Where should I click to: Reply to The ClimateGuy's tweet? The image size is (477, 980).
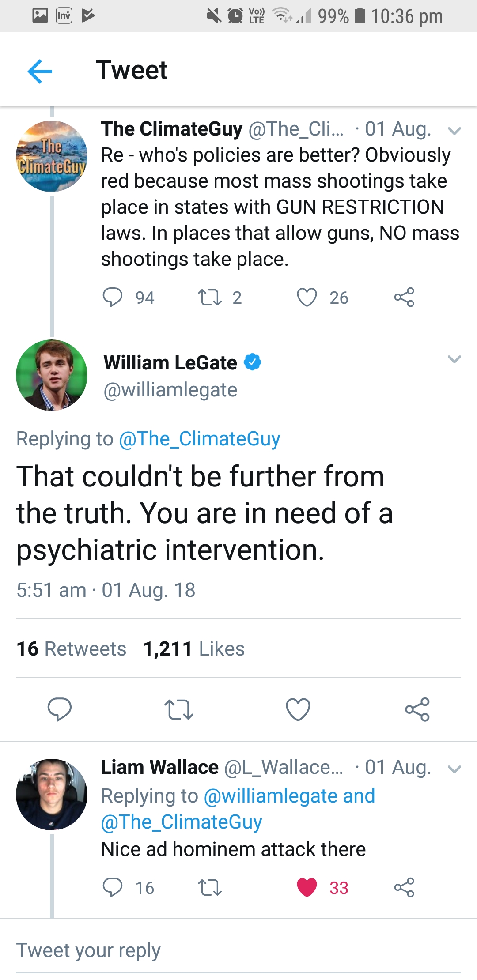point(113,297)
